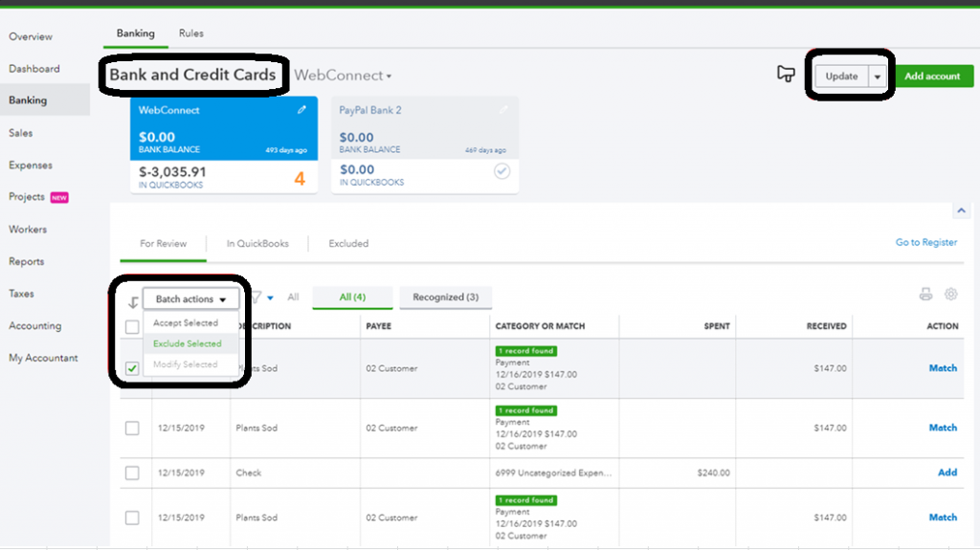Viewport: 980px width, 550px height.
Task: Show the All (4) transactions filter
Action: pyautogui.click(x=352, y=297)
